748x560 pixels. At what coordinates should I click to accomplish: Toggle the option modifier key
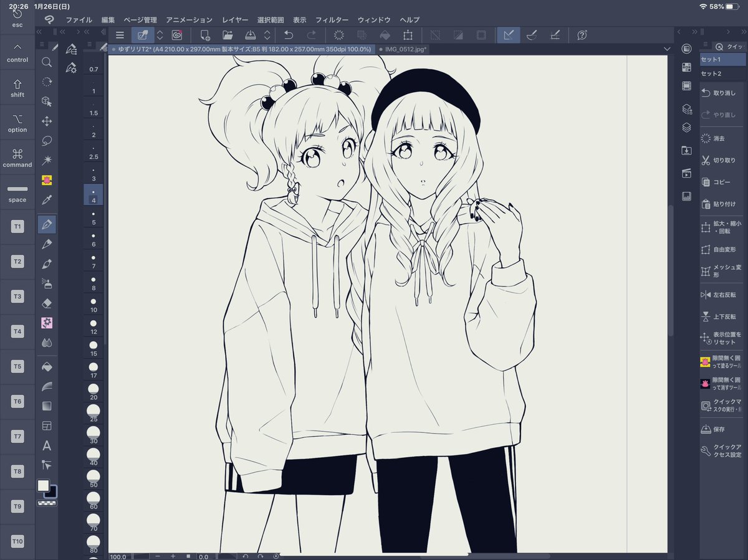[x=17, y=123]
